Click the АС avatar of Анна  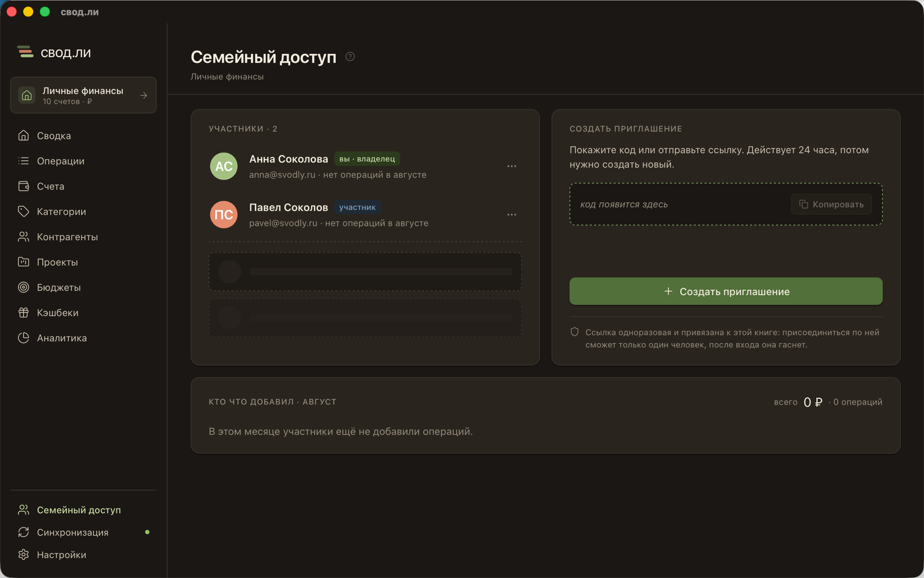(x=224, y=166)
